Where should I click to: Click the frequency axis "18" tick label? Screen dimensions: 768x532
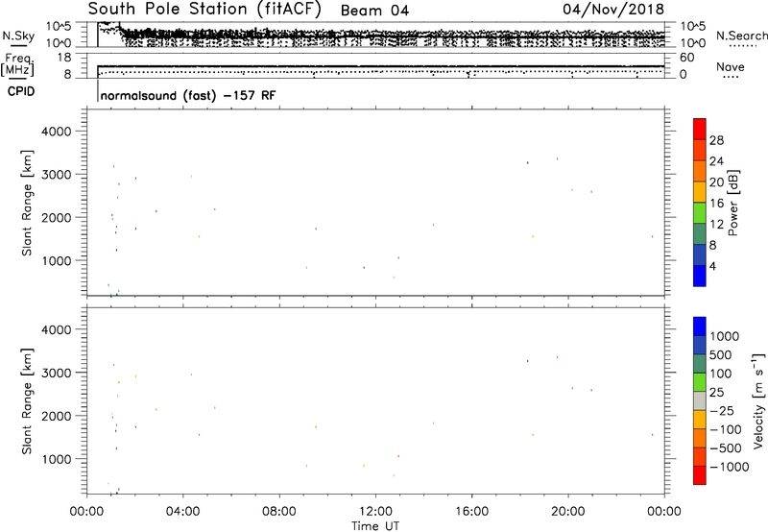(x=63, y=58)
